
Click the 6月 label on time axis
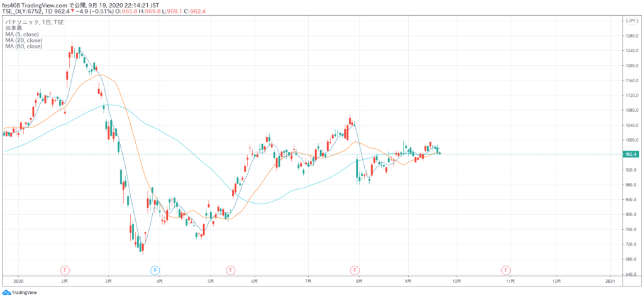255,281
